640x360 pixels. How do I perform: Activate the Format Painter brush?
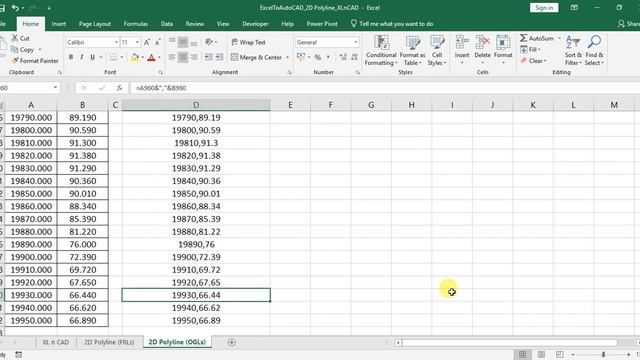tap(14, 60)
